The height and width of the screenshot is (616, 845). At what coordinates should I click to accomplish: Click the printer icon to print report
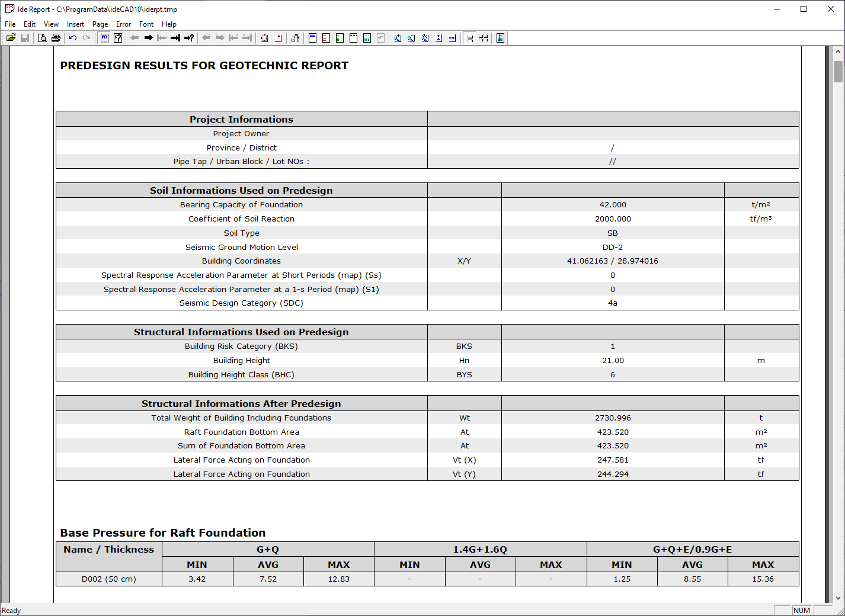coord(56,38)
